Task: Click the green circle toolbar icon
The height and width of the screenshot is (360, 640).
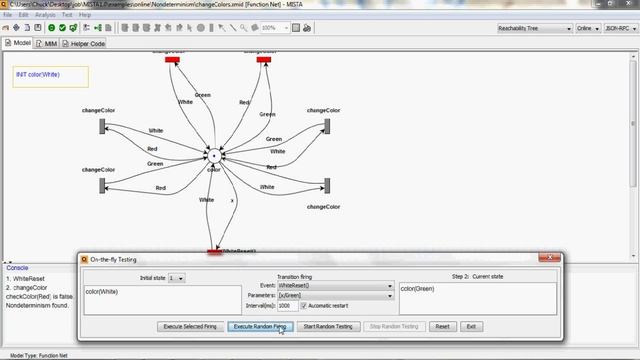Action: (x=51, y=28)
